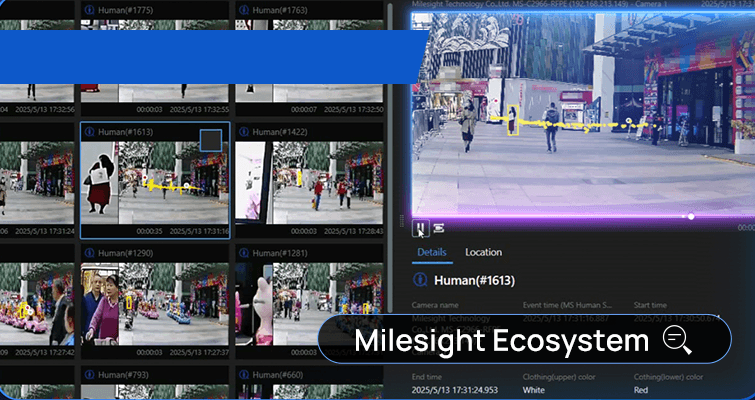Click the info icon on the Human(#1763) card
Image resolution: width=755 pixels, height=400 pixels.
[x=244, y=10]
